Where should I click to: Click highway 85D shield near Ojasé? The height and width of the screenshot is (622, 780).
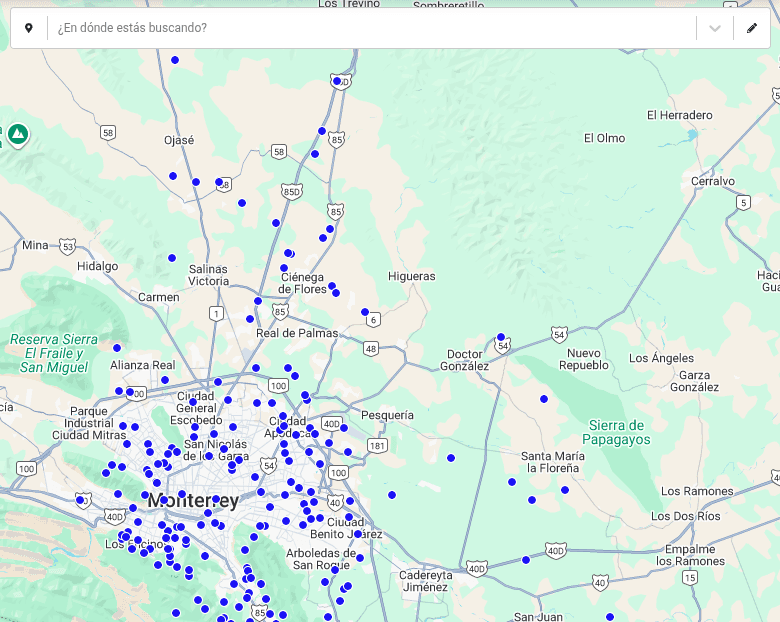292,190
